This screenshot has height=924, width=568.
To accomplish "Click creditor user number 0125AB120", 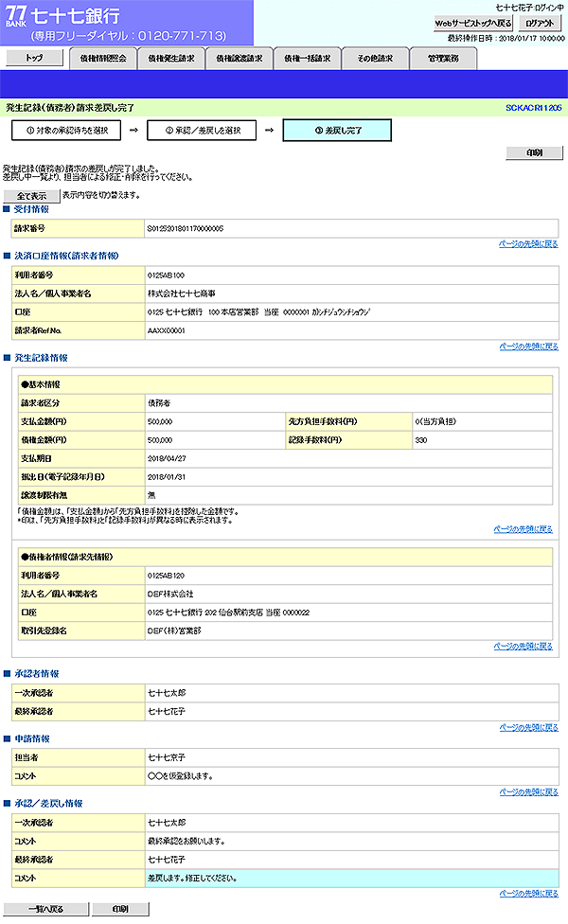I will coord(167,576).
